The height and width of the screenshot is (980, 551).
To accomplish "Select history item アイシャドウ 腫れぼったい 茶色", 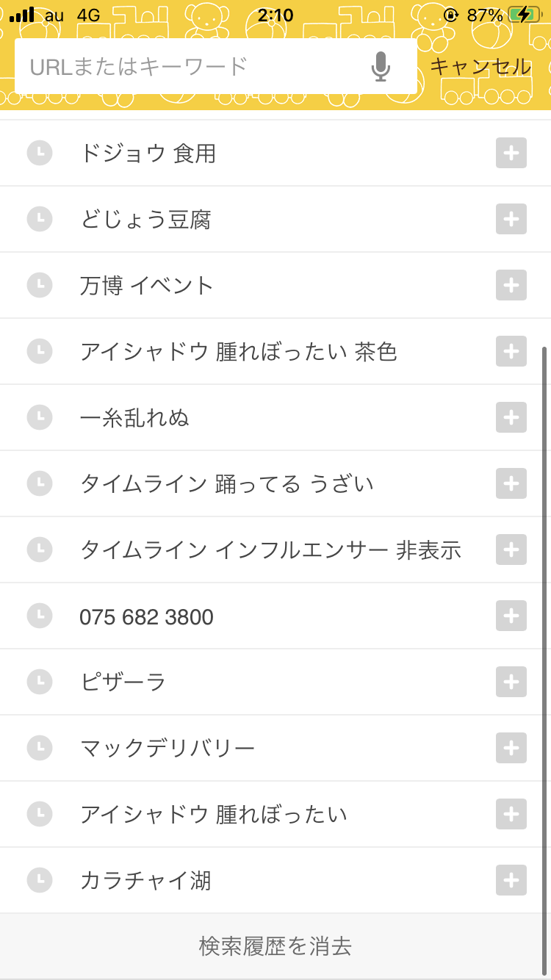I will tap(238, 351).
